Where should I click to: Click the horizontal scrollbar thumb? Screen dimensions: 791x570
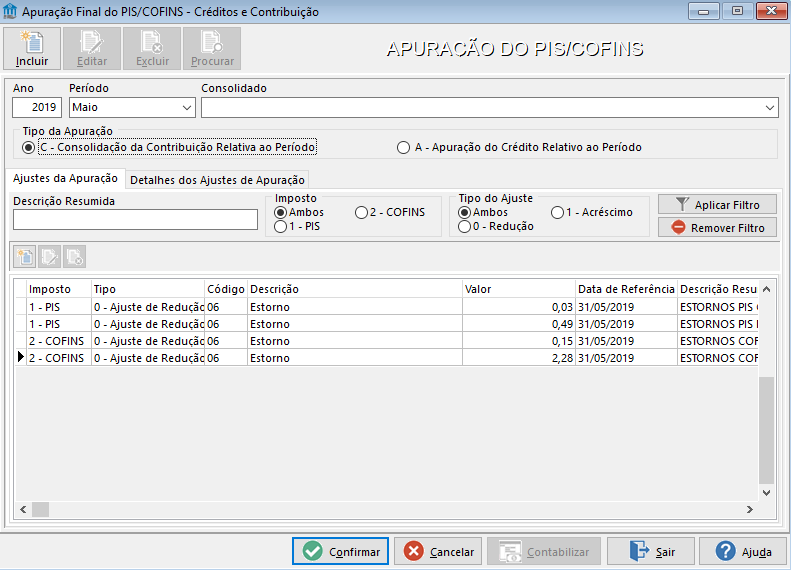point(40,509)
